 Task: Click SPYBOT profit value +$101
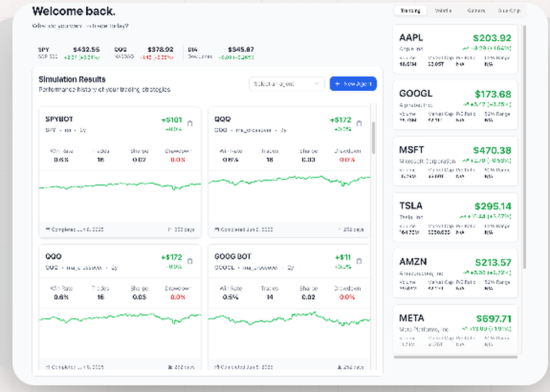172,120
